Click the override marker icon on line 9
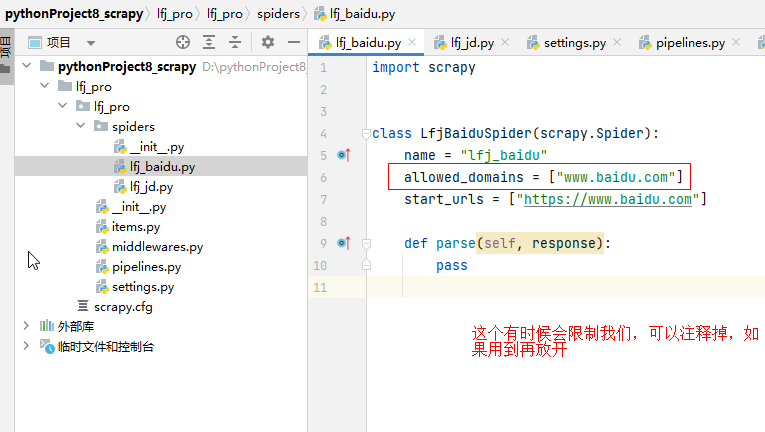This screenshot has height=432, width=765. [344, 243]
